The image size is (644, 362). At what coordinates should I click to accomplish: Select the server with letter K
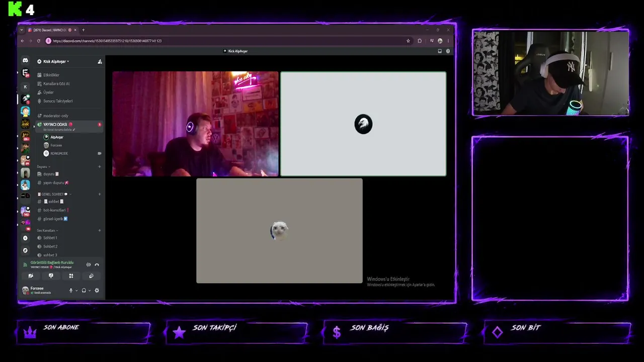[x=25, y=86]
